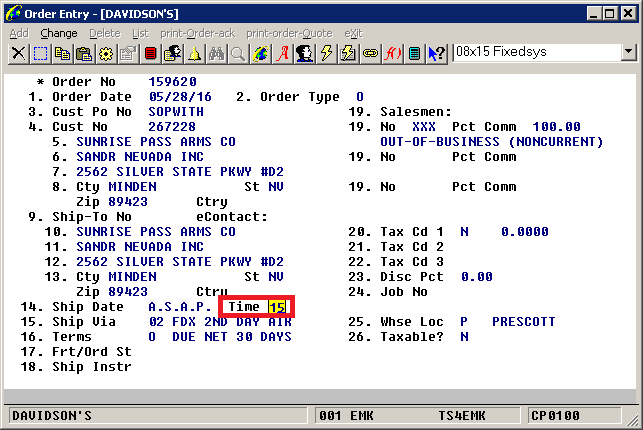Click the person head profile icon
643x430 pixels.
click(x=304, y=54)
